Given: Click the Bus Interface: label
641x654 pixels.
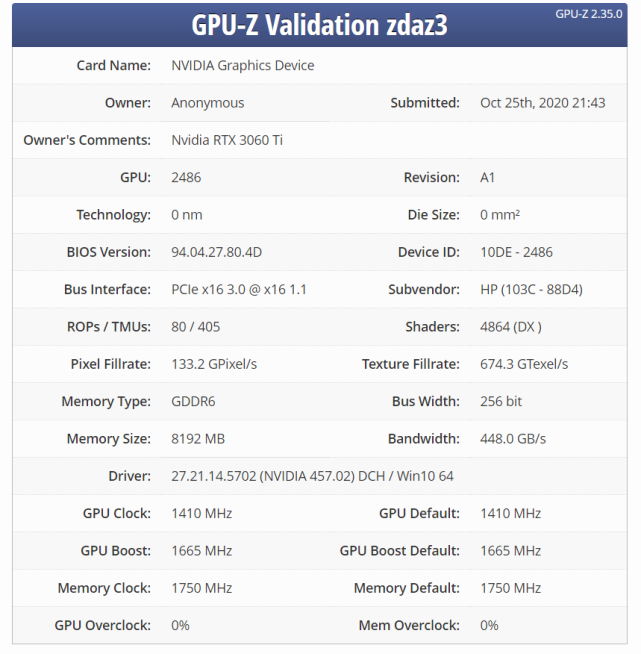Looking at the screenshot, I should [x=107, y=289].
